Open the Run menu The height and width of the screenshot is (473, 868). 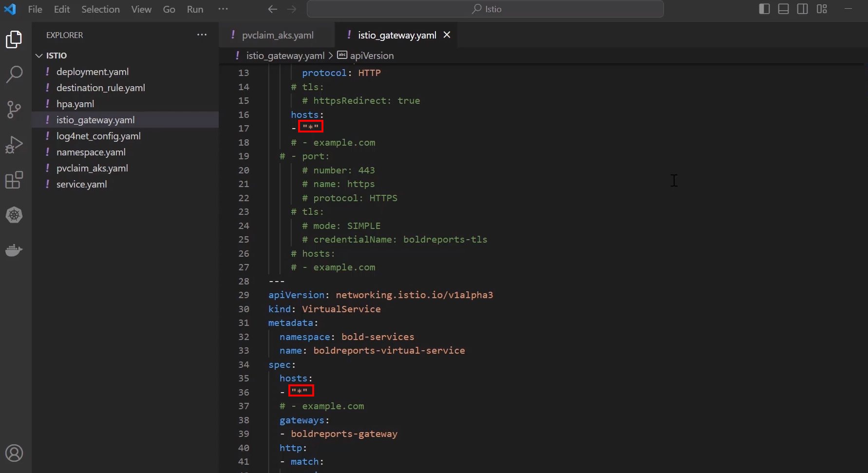point(195,9)
